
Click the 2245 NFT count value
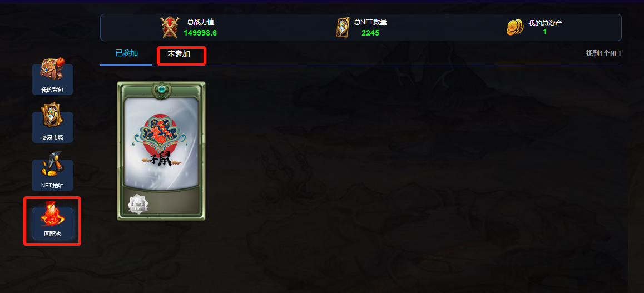coord(370,33)
